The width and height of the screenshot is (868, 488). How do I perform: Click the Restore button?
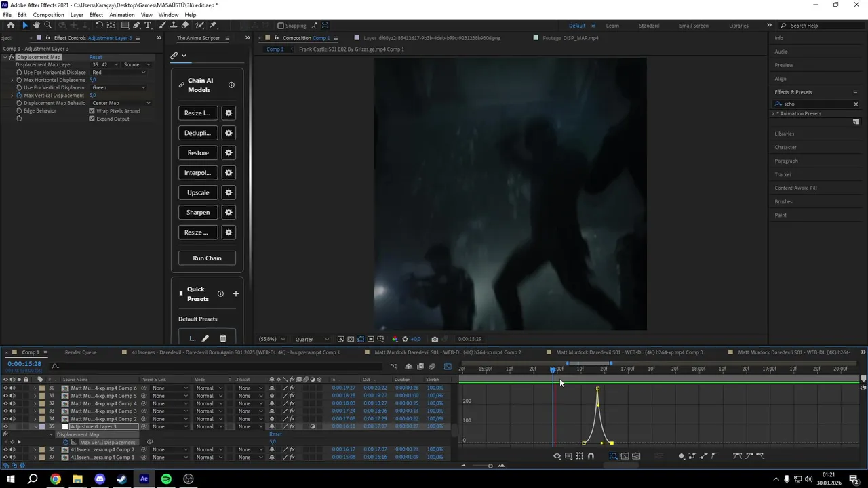198,152
